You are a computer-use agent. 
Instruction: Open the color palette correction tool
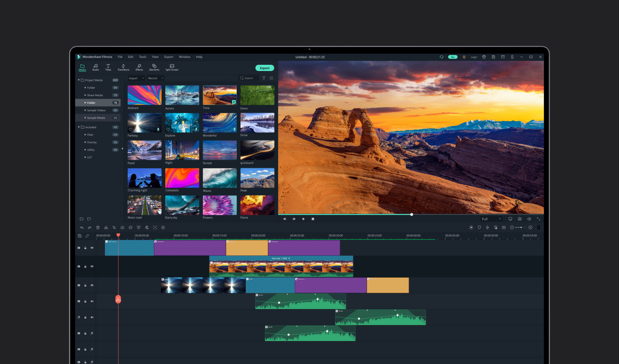130,227
